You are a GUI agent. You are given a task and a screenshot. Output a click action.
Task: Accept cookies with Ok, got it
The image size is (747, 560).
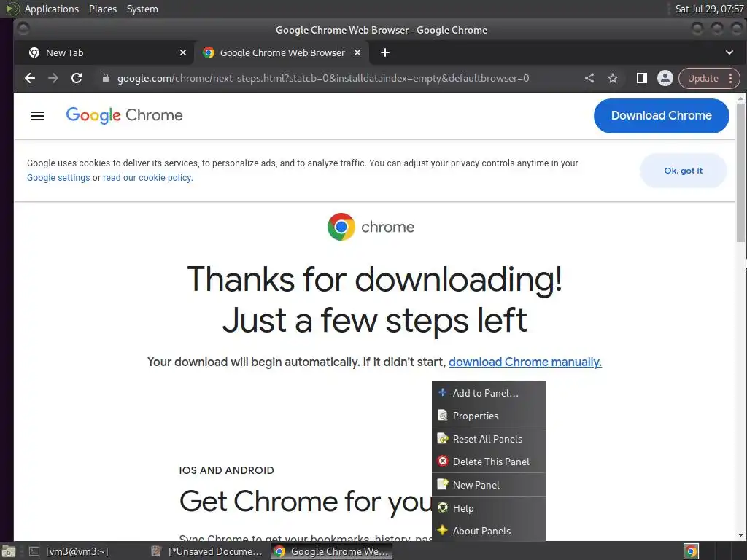(x=683, y=171)
